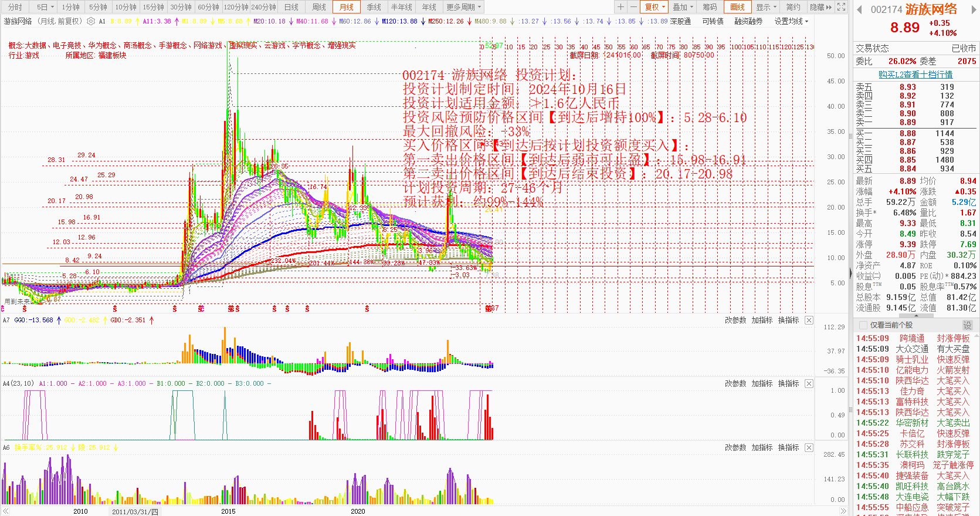Viewport: 980px width, 516px height.
Task: Switch to 月线 monthly period
Action: (347, 7)
